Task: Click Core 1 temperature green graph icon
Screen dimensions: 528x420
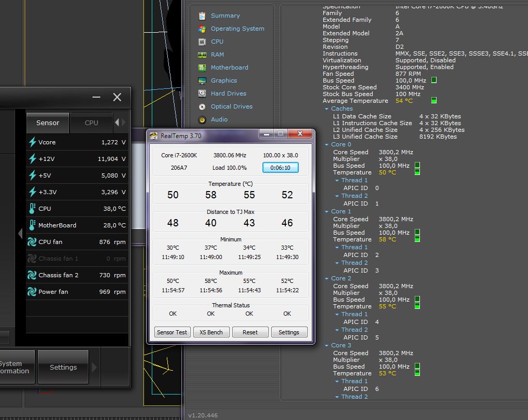Action: click(x=417, y=239)
